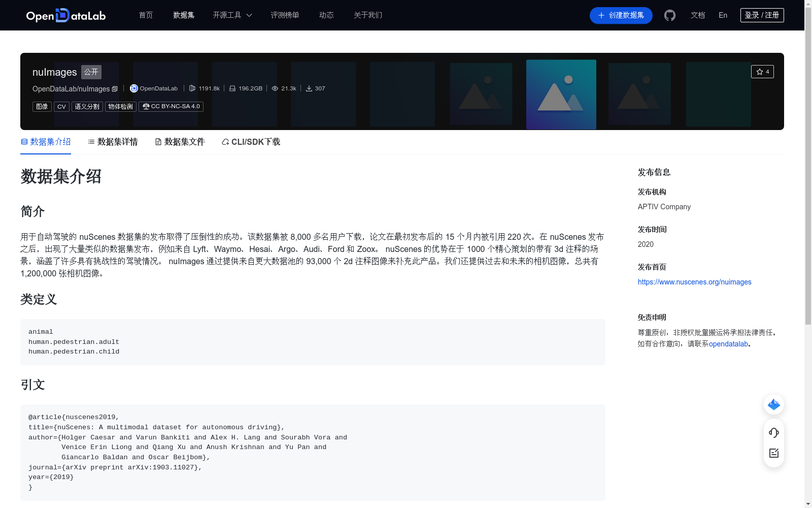Click the OpenDataLab publisher avatar
Image resolution: width=812 pixels, height=508 pixels.
coord(134,88)
